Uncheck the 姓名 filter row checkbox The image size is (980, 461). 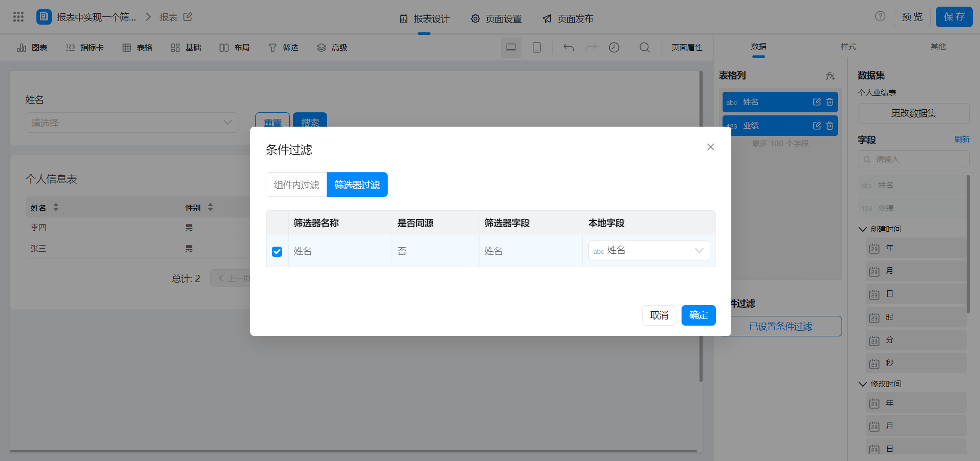coord(277,251)
